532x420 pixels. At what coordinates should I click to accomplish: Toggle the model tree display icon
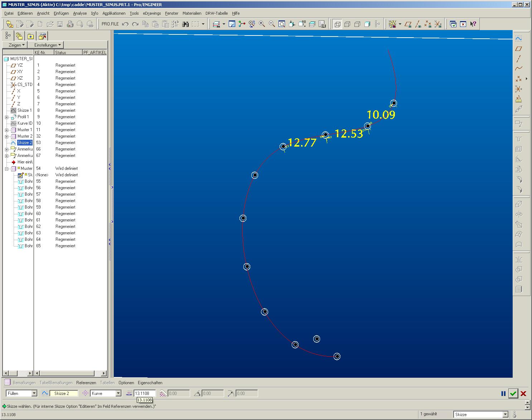coord(377,24)
